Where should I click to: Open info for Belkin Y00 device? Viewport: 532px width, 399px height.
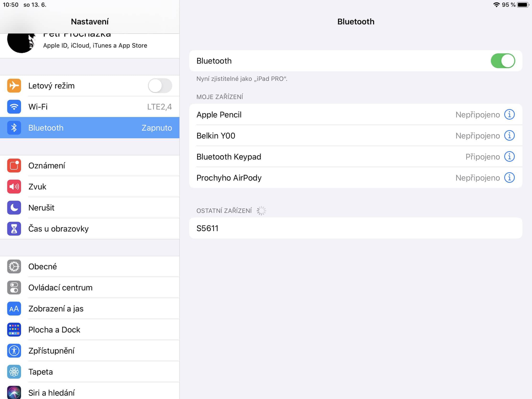(509, 136)
